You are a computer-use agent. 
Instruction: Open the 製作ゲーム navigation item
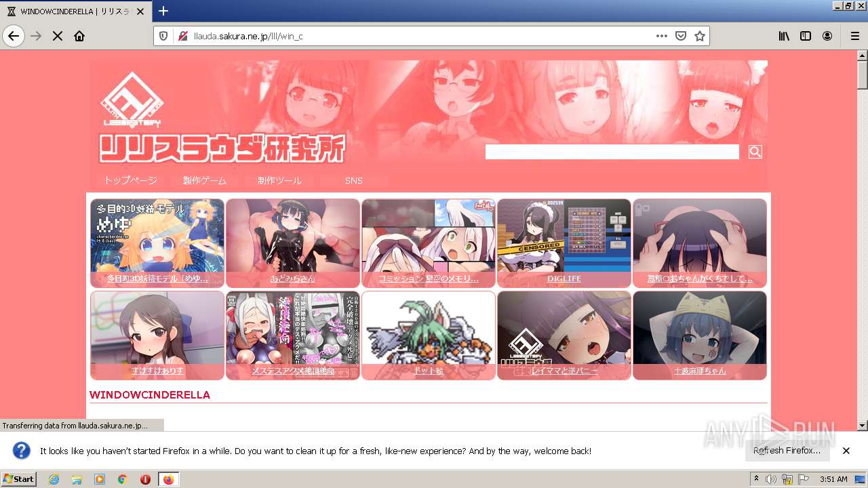click(205, 180)
